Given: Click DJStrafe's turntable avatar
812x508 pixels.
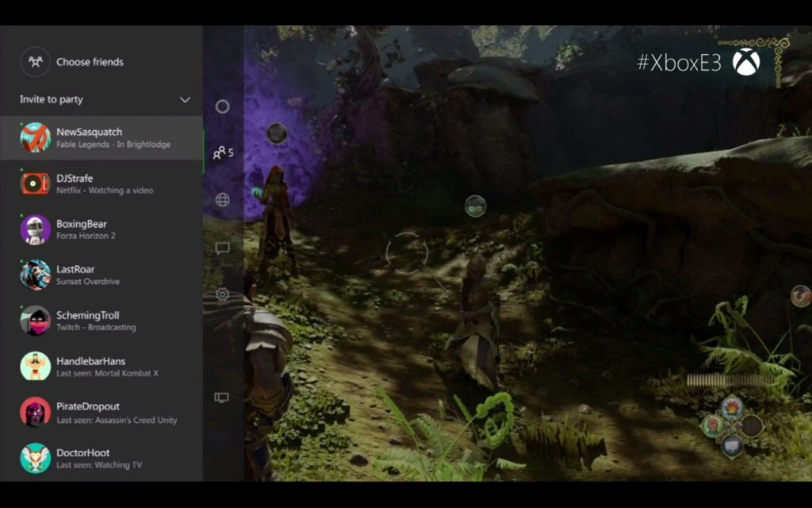Looking at the screenshot, I should [35, 183].
